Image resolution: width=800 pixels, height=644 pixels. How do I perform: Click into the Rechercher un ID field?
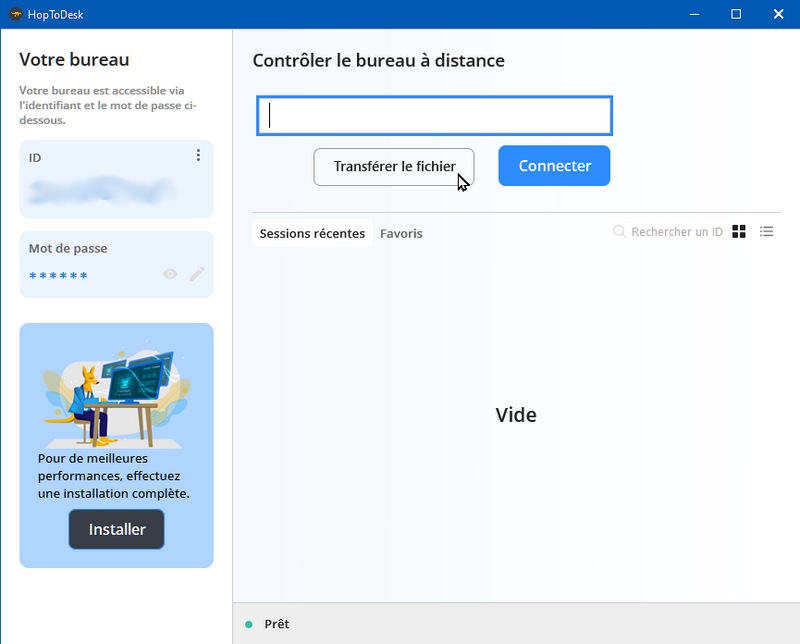click(x=676, y=232)
